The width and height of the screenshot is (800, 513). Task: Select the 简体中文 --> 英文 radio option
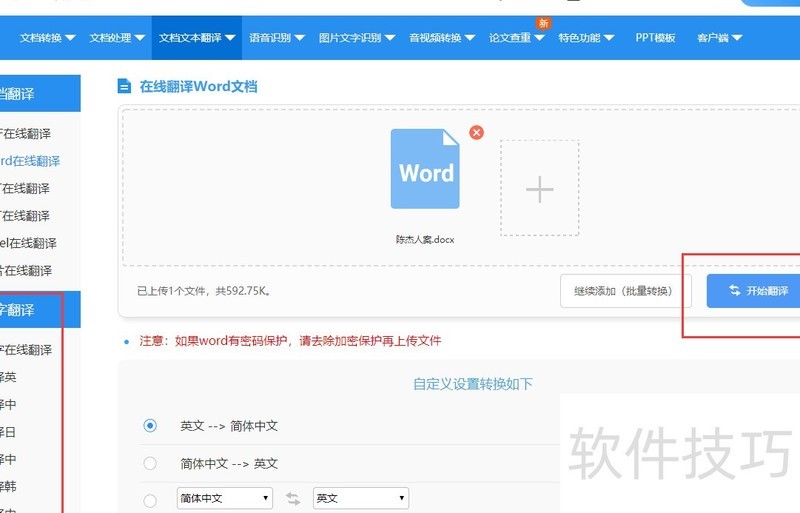[150, 463]
